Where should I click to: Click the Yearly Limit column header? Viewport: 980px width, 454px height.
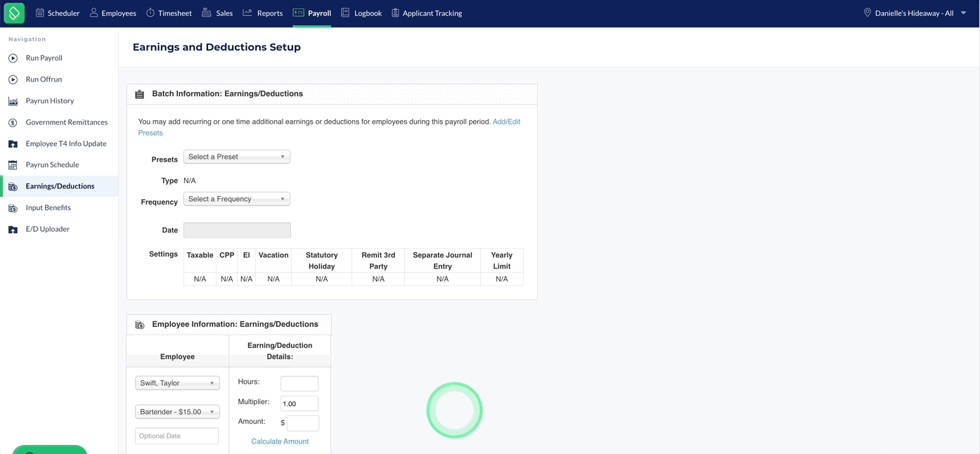(502, 261)
